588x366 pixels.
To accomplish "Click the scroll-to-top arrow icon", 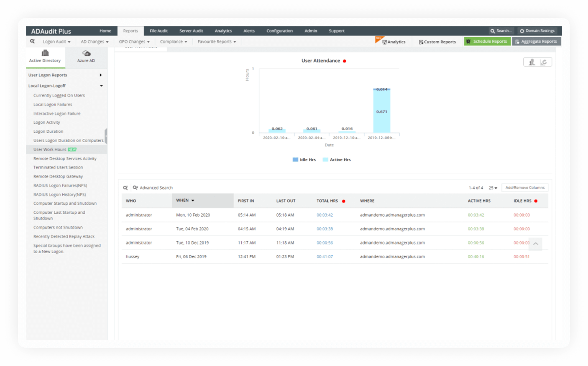I will [x=535, y=244].
